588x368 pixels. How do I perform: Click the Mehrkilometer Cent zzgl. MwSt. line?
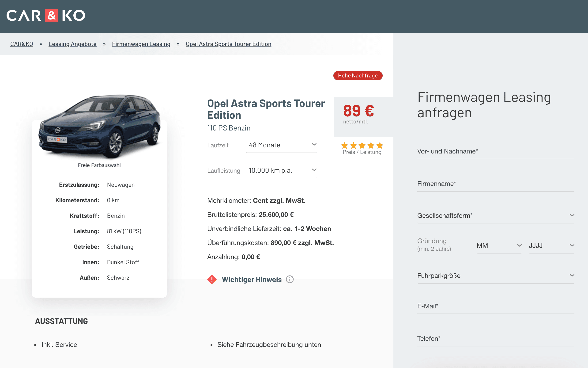pos(256,201)
